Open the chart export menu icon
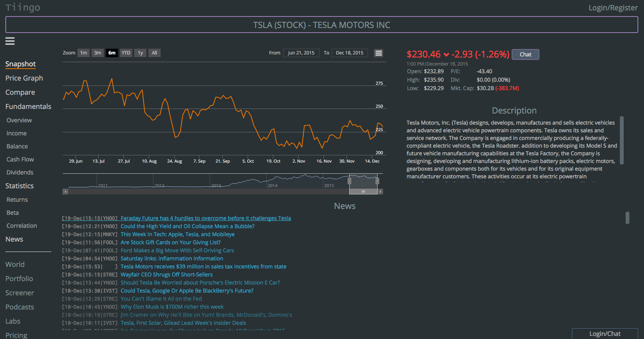The height and width of the screenshot is (339, 644). tap(378, 53)
